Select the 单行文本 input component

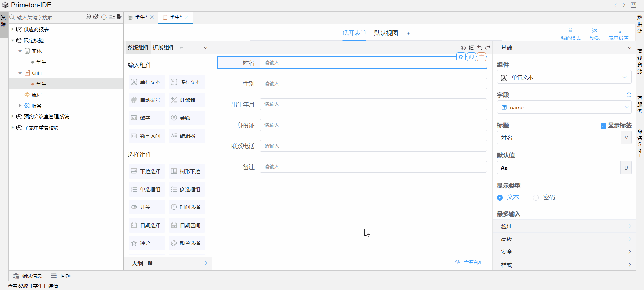click(x=147, y=82)
